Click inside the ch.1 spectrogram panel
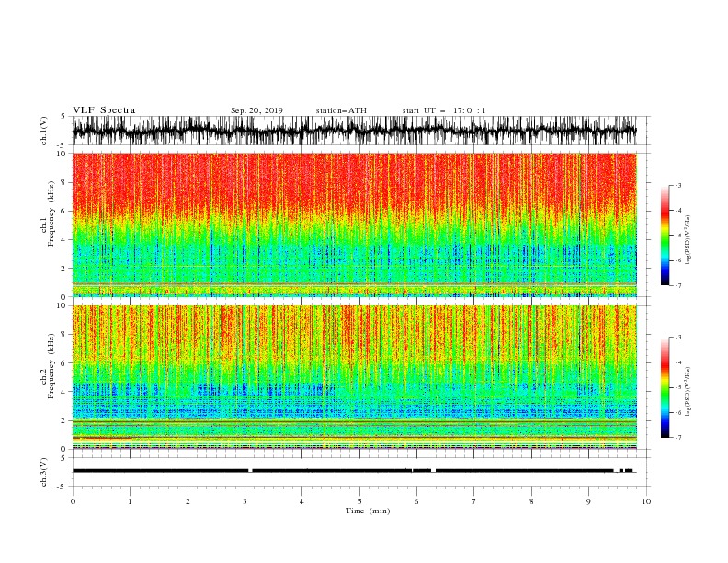 click(x=354, y=224)
